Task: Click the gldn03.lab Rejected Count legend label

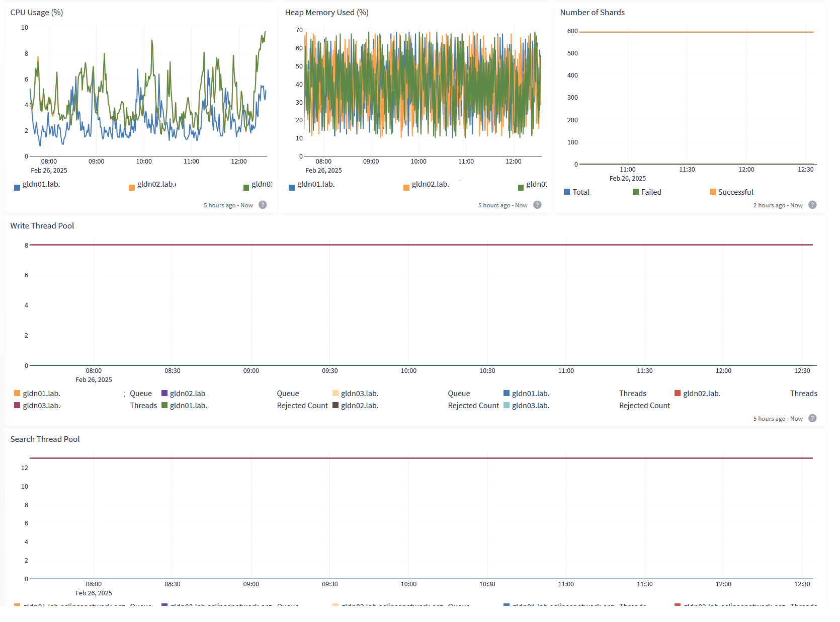Action: tap(644, 405)
